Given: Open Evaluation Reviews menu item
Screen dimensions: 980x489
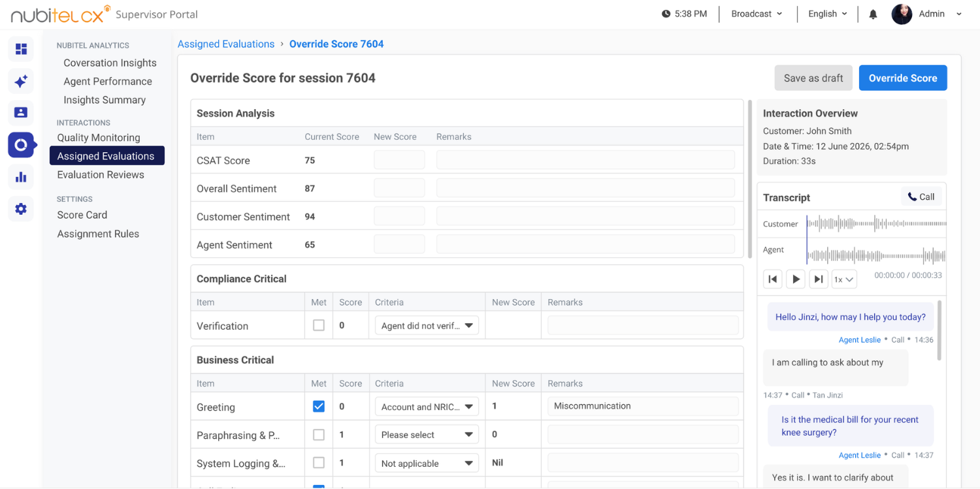Looking at the screenshot, I should point(101,174).
